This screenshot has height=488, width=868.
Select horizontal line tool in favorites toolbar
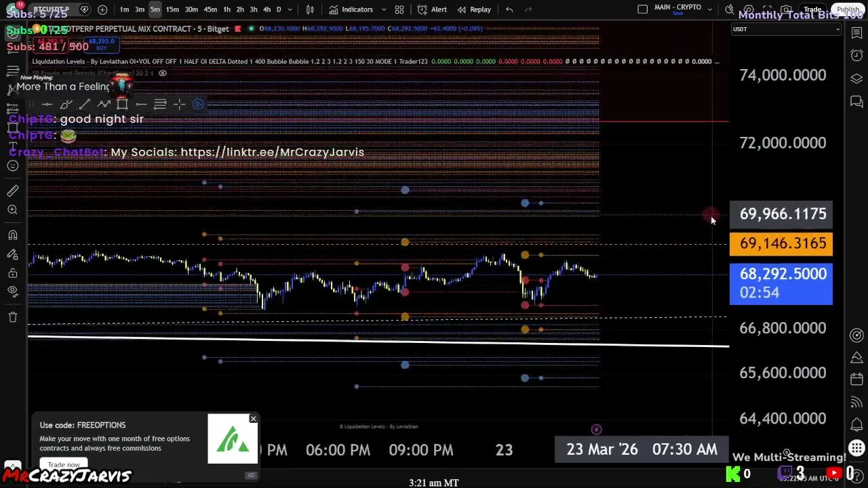click(47, 104)
